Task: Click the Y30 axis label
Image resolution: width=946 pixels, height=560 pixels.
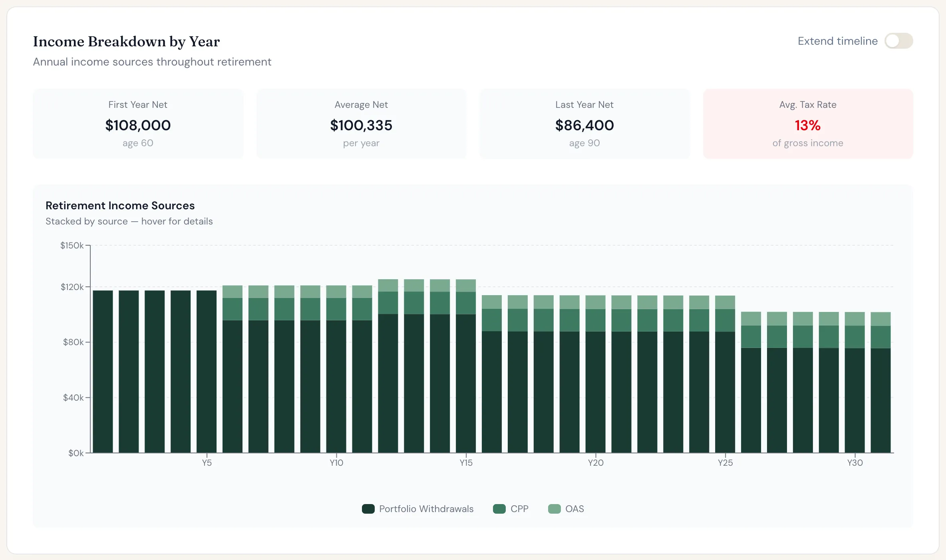Action: [855, 463]
